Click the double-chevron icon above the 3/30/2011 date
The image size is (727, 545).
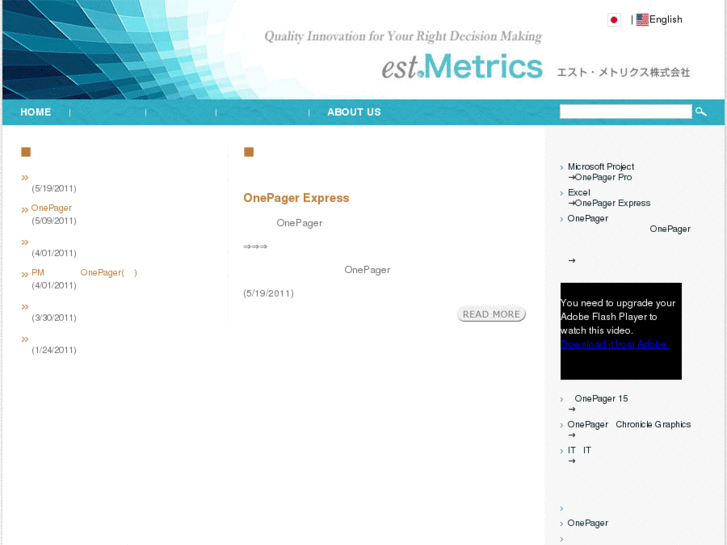pyautogui.click(x=25, y=307)
